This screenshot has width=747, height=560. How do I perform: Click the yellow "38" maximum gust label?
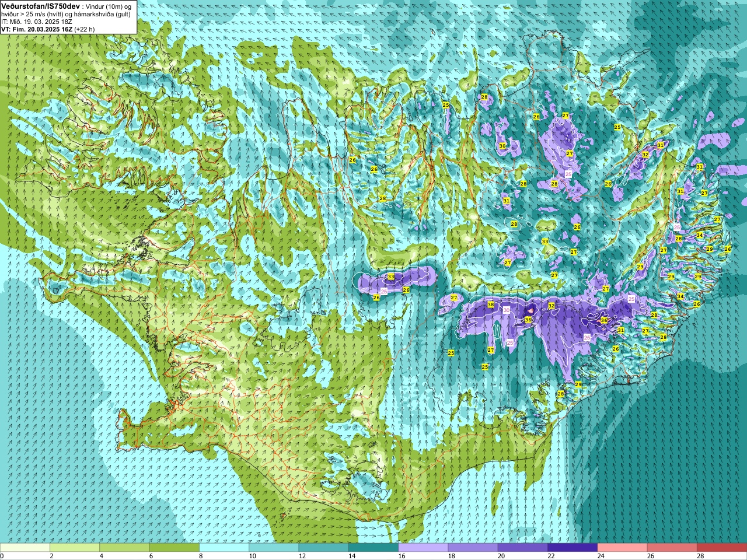click(x=491, y=304)
